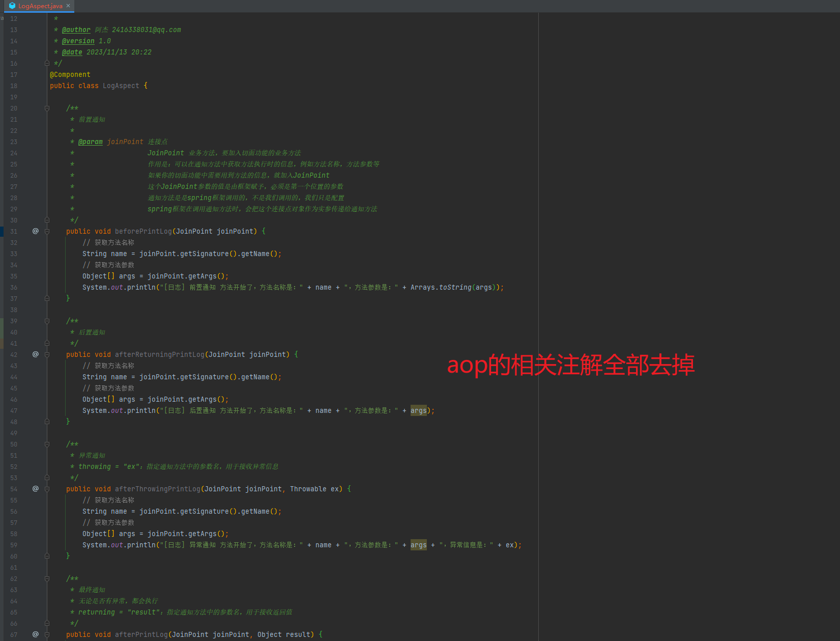The image size is (840, 641).
Task: Click gutter @ icon beside afterPrintLog method
Action: (36, 634)
